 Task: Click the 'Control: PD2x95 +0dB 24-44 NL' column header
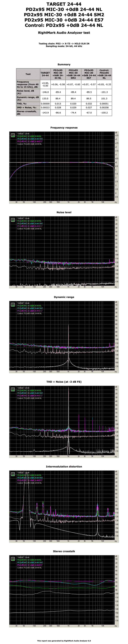click(104, 74)
